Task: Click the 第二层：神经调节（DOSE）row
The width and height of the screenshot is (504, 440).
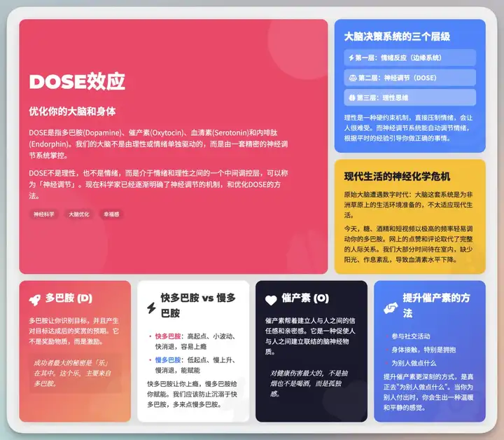Action: [409, 78]
